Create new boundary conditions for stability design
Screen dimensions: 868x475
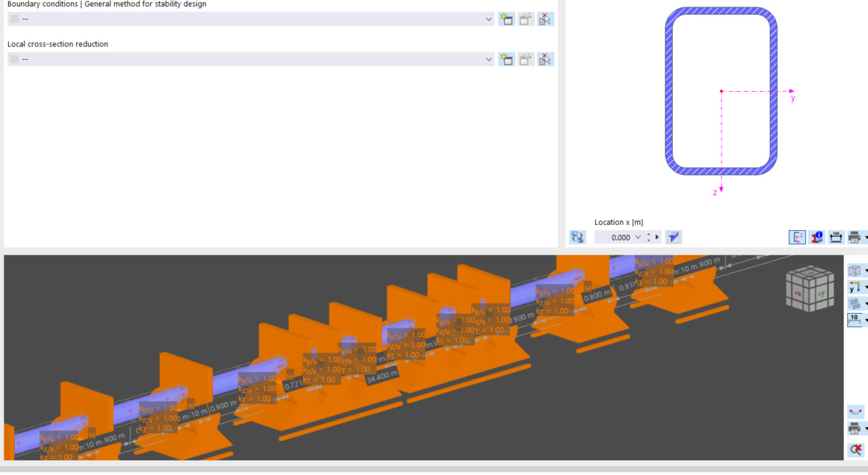tap(506, 19)
